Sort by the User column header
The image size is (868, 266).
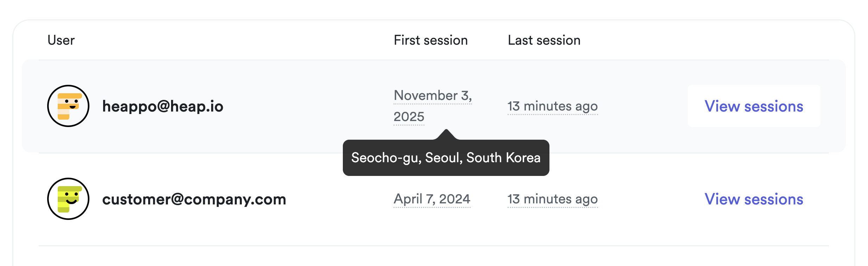(61, 40)
